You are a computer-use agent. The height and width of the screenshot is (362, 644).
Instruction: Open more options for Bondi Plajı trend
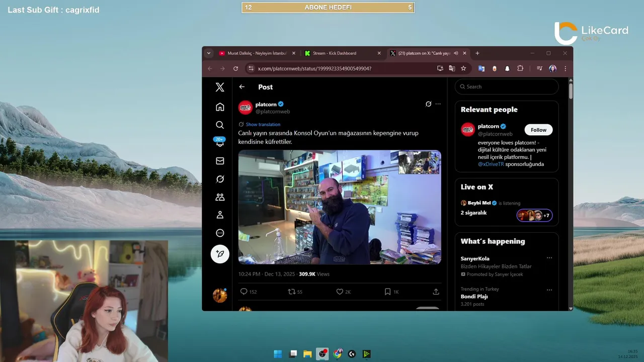(x=549, y=290)
